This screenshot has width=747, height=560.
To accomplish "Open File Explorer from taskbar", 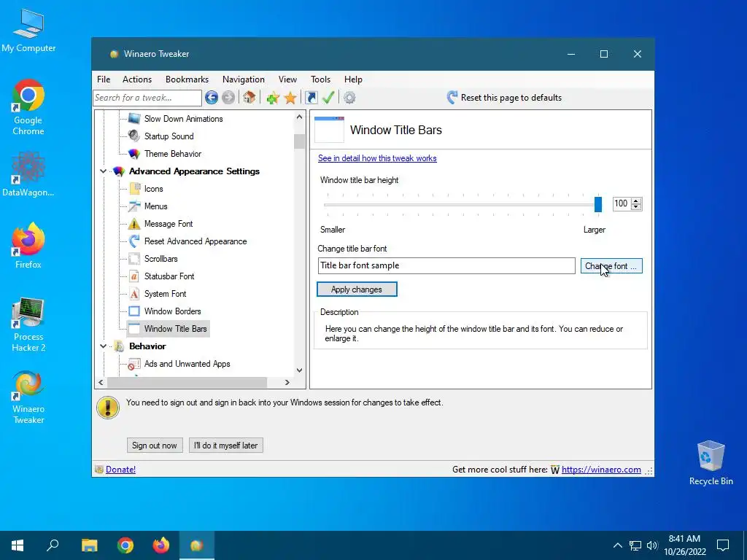I will click(89, 545).
